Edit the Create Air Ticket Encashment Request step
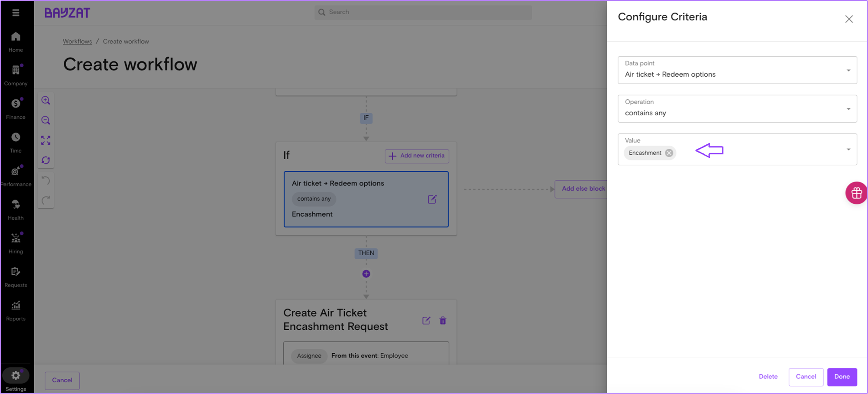The height and width of the screenshot is (394, 868). (426, 321)
